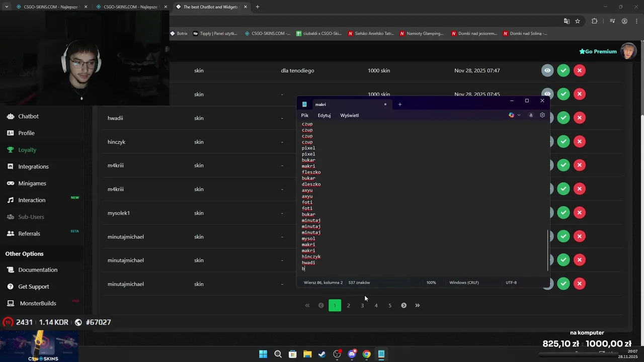Reject the hinczyk skin redemption

(580, 142)
